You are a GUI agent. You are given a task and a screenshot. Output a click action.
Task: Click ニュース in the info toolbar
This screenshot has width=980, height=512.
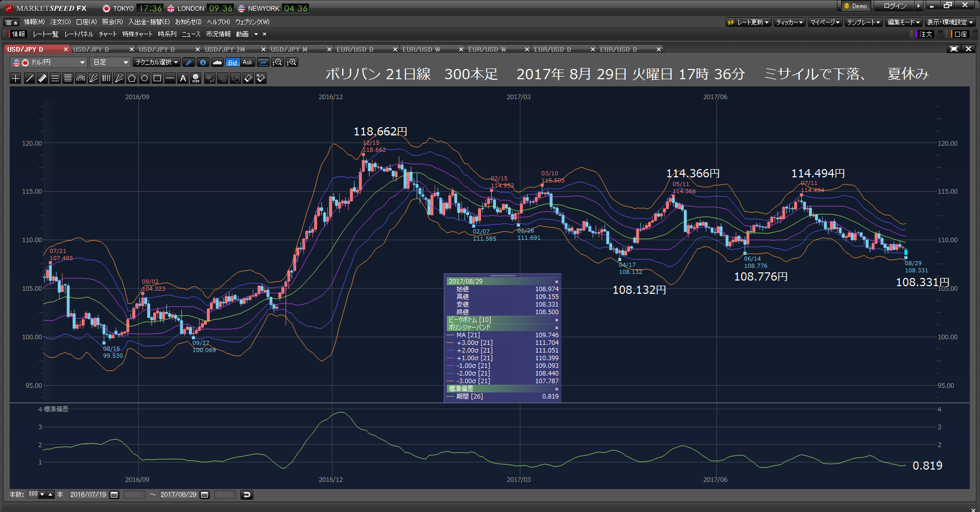[191, 34]
